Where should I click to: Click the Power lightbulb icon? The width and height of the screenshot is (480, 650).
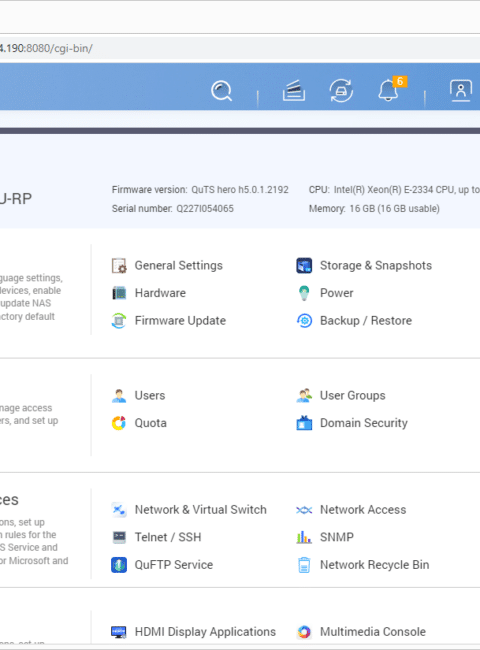304,293
